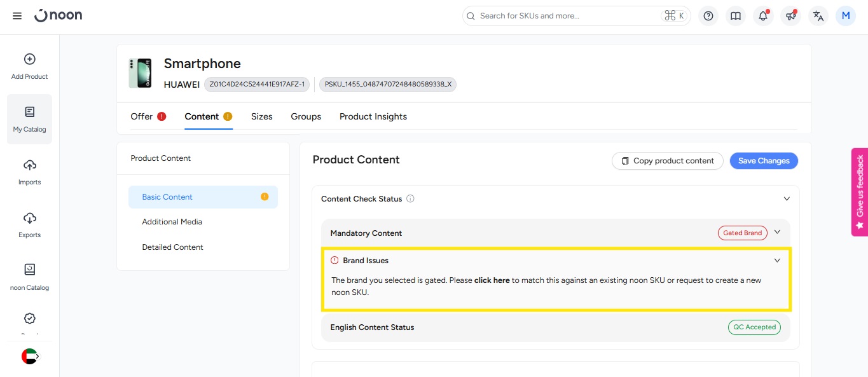Select Additional Media in Product Content
The width and height of the screenshot is (868, 377).
click(x=172, y=222)
